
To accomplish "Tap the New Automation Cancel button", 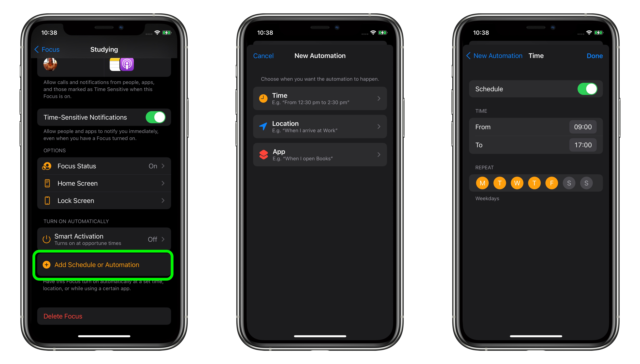I will 264,56.
